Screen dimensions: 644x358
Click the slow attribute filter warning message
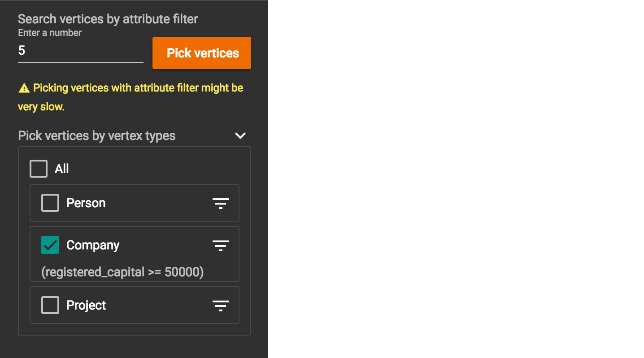131,97
